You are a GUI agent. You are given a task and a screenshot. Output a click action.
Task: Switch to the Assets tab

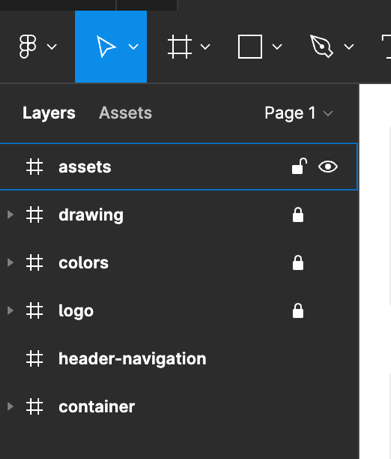point(125,113)
